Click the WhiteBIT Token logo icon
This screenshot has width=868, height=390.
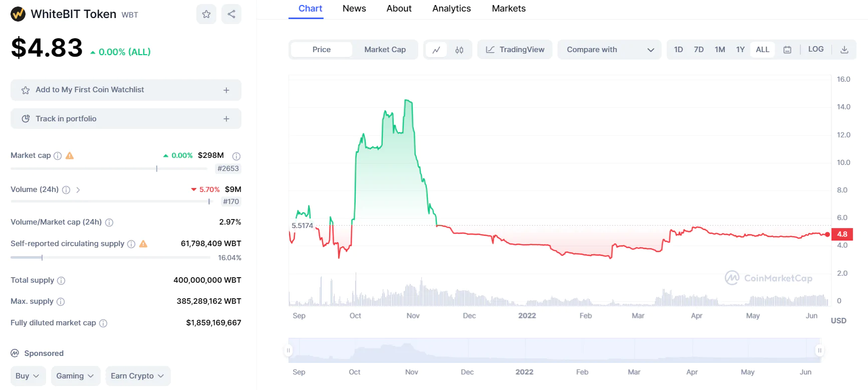coord(18,14)
